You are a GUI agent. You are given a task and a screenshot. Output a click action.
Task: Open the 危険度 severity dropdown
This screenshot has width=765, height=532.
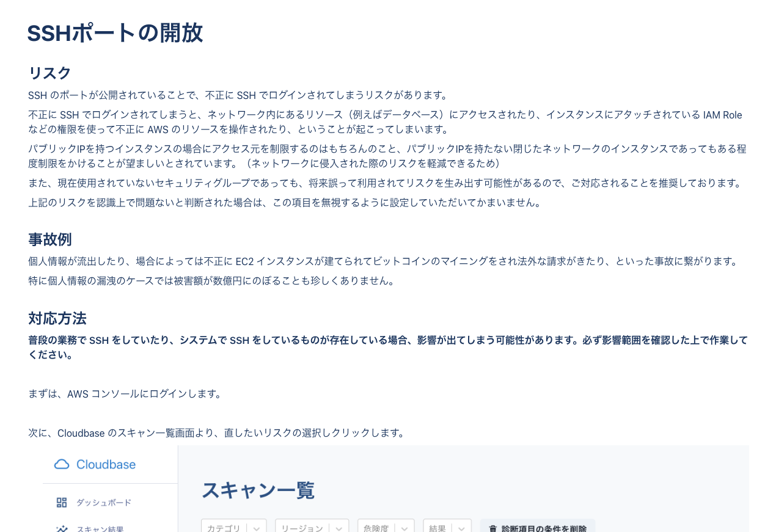[386, 528]
